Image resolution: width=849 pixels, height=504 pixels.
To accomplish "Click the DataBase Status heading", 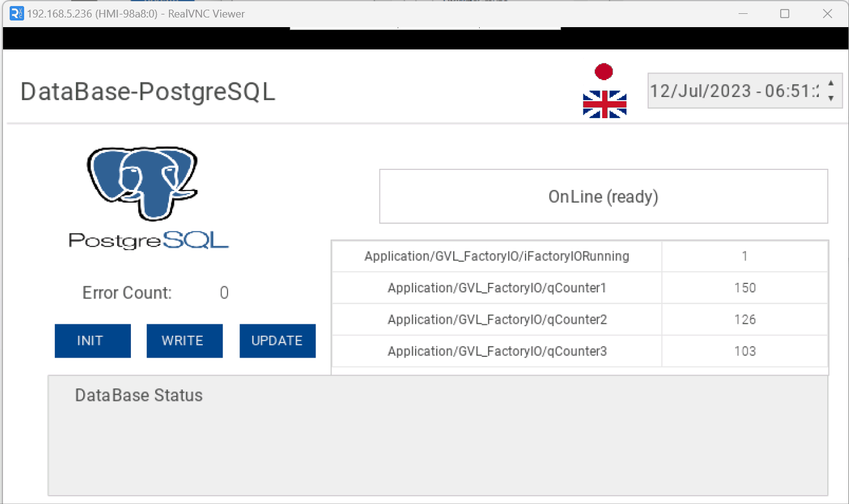I will pyautogui.click(x=139, y=395).
